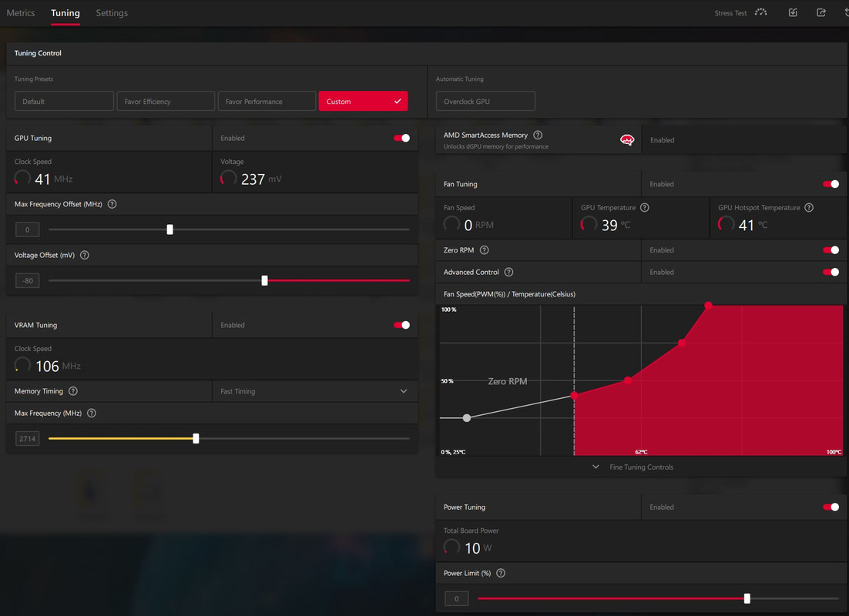The image size is (849, 616).
Task: Click the SmartAccess Memory brain icon
Action: point(627,140)
